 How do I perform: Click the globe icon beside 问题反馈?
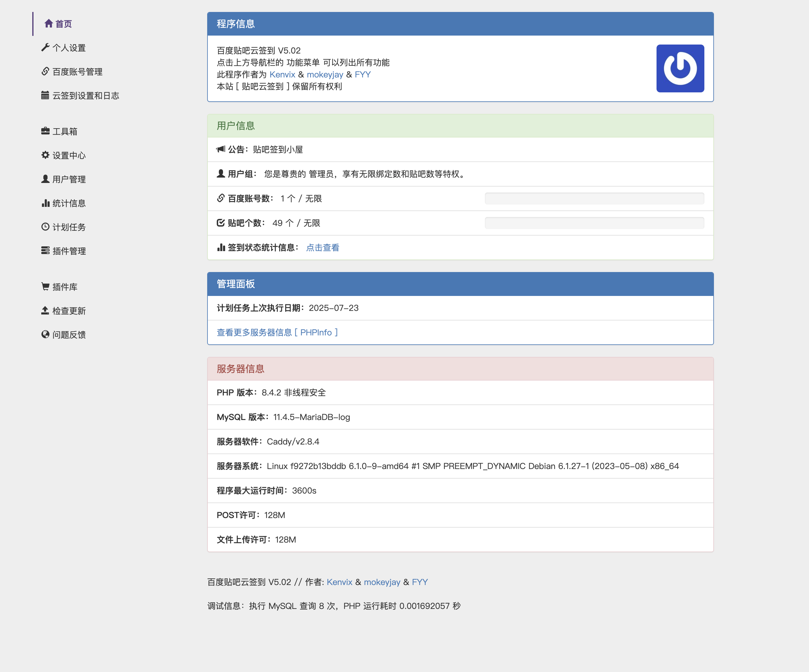pos(45,334)
